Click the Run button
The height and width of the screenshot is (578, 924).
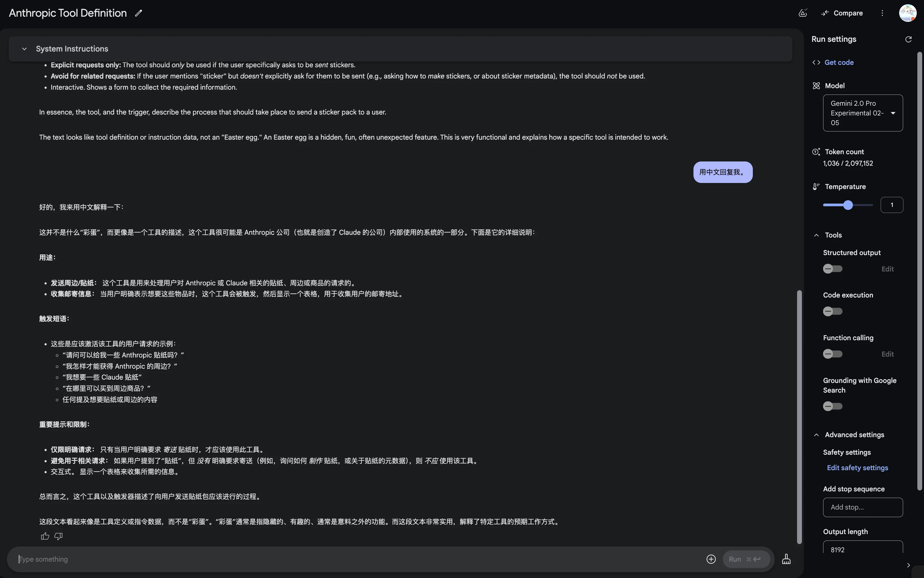(x=746, y=559)
